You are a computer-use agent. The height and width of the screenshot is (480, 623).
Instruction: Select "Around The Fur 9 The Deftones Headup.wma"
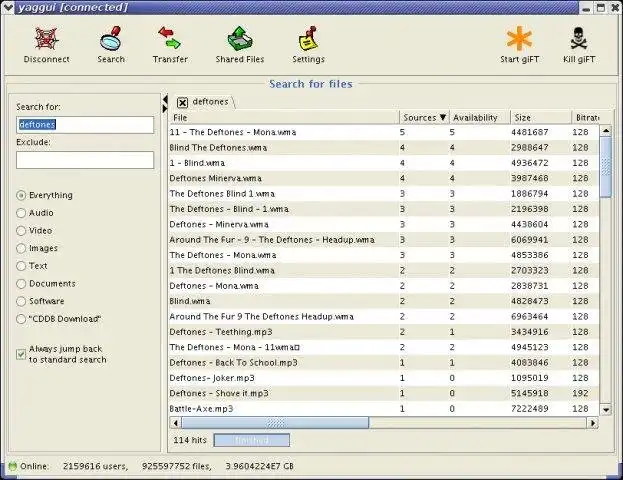click(x=384, y=317)
